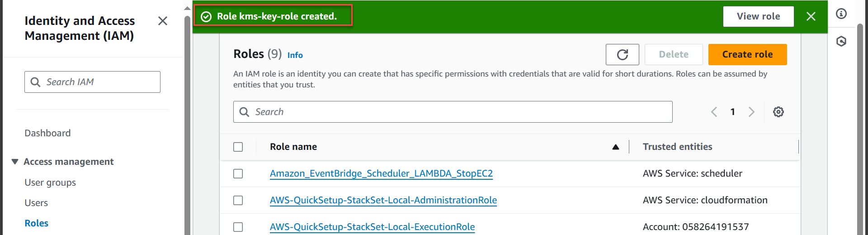Click the refresh roles icon button
The width and height of the screenshot is (868, 235).
pos(622,55)
